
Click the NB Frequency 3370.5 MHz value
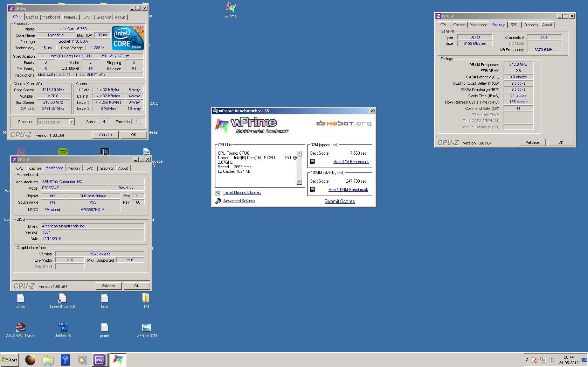(544, 50)
